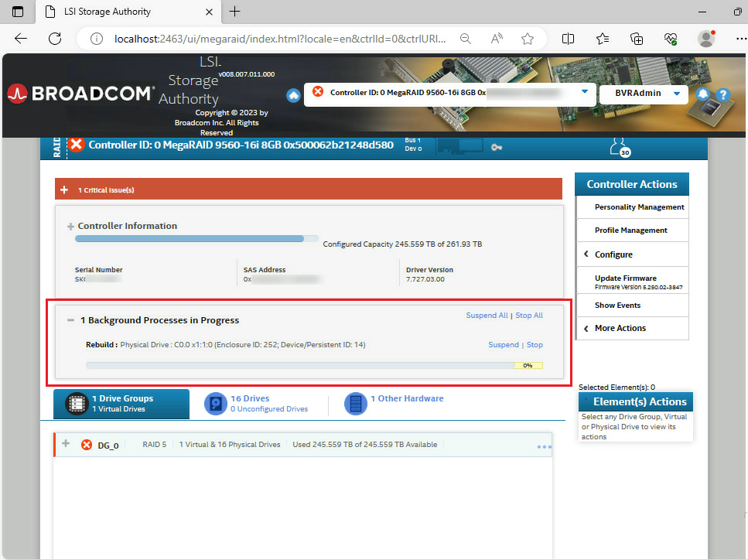This screenshot has height=560, width=748.
Task: Open the Controller ID selection dropdown
Action: tap(584, 92)
